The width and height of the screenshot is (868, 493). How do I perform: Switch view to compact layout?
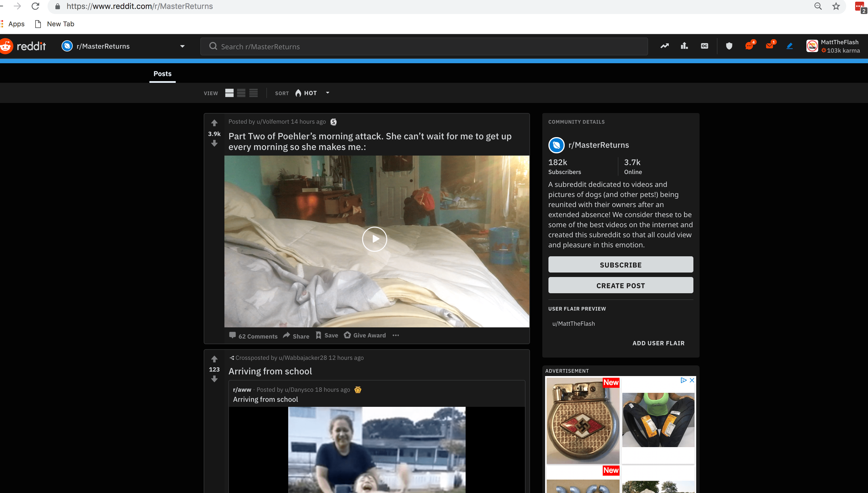click(x=253, y=93)
